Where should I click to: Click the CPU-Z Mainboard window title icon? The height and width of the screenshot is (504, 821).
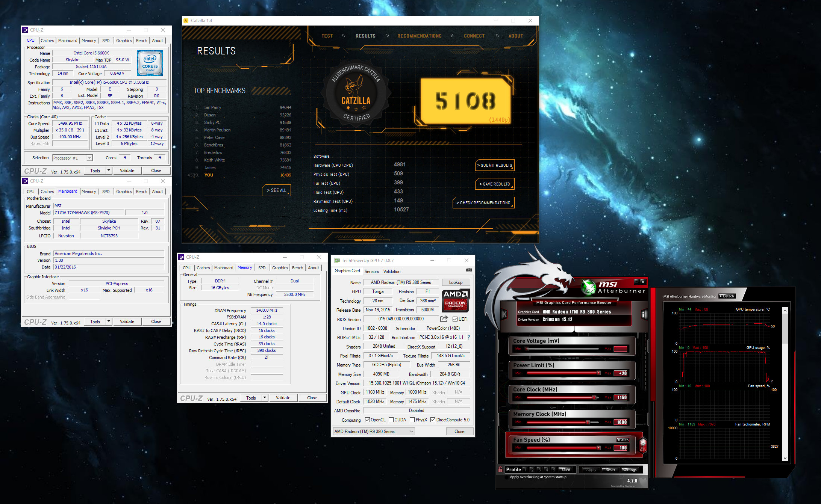pyautogui.click(x=25, y=181)
